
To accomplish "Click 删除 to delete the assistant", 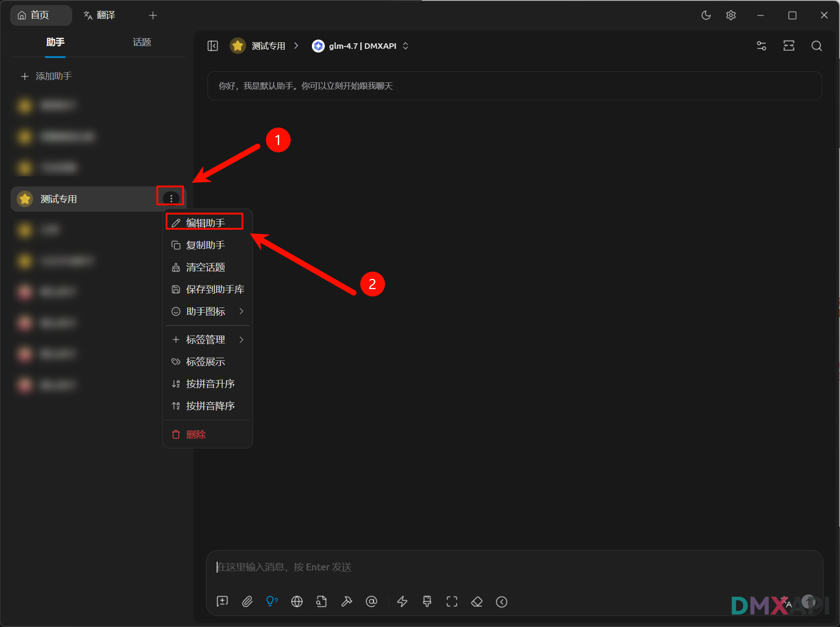I will click(196, 435).
